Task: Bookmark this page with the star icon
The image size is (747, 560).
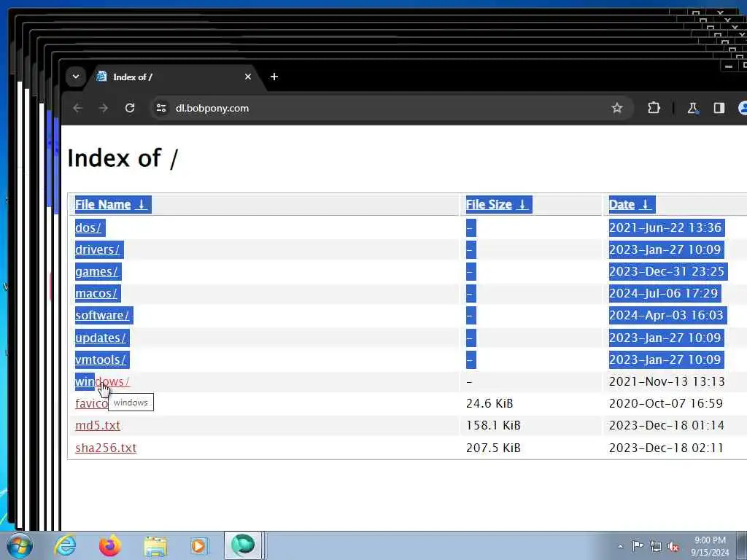Action: [x=617, y=108]
